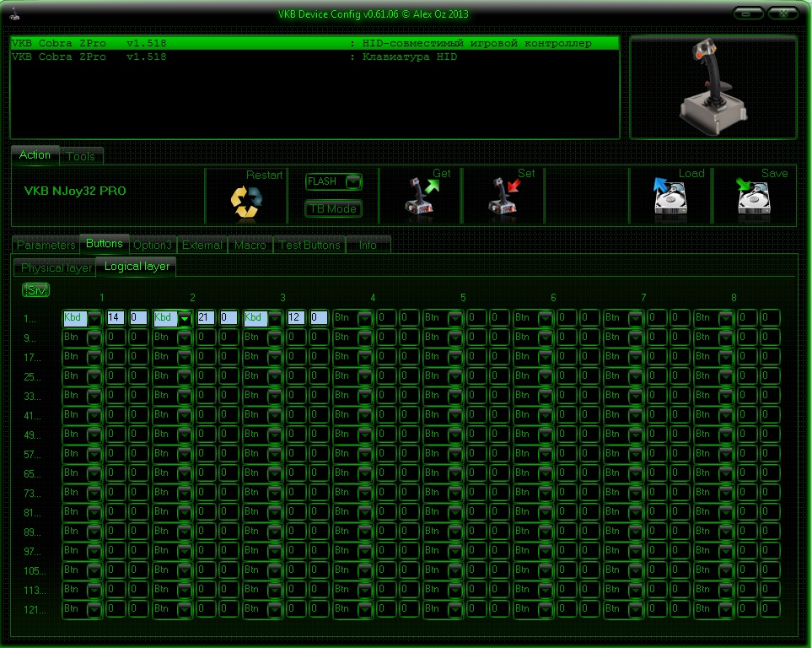Select the Logical layer tab
This screenshot has height=648, width=812.
(137, 267)
